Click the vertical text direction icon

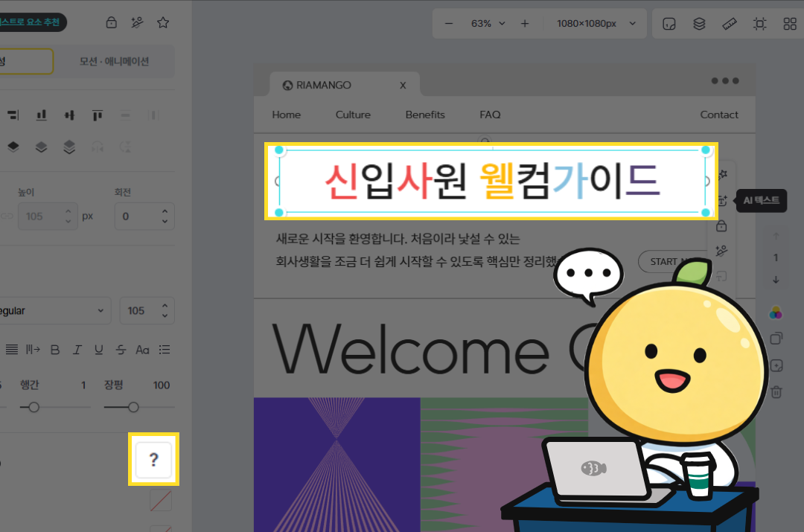pyautogui.click(x=33, y=350)
